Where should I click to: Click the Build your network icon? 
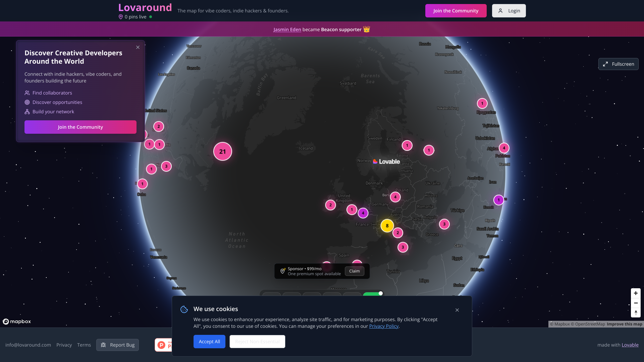(27, 112)
